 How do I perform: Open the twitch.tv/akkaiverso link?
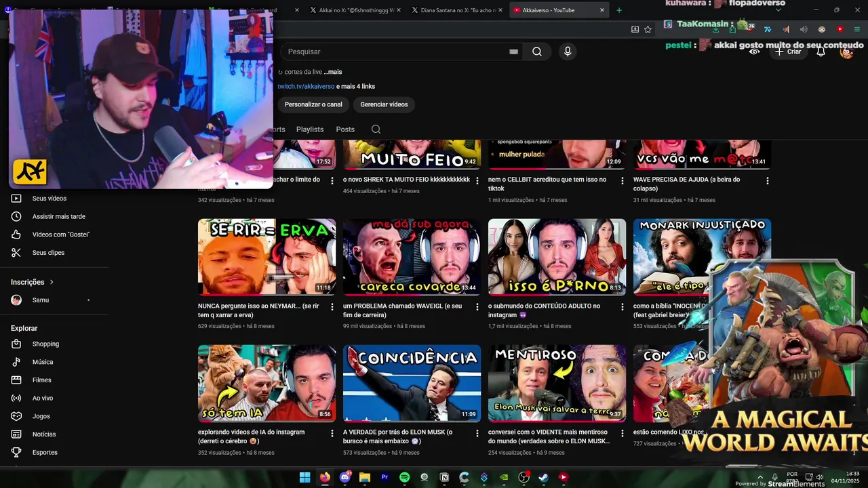(x=306, y=87)
